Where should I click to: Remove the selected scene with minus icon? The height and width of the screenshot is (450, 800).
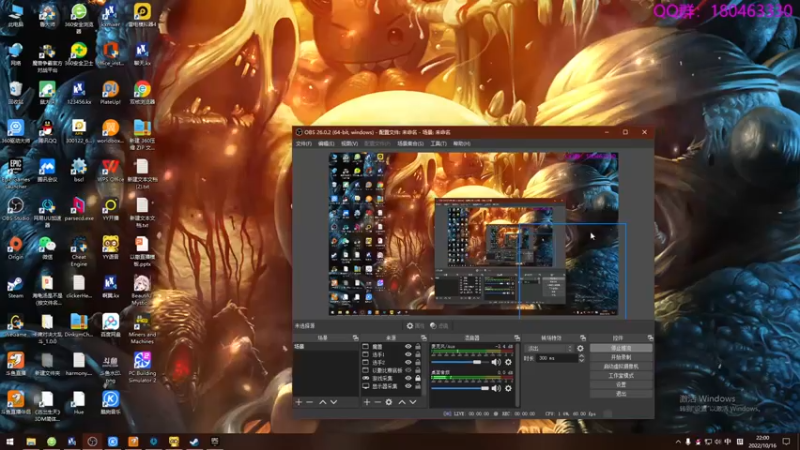(x=310, y=403)
